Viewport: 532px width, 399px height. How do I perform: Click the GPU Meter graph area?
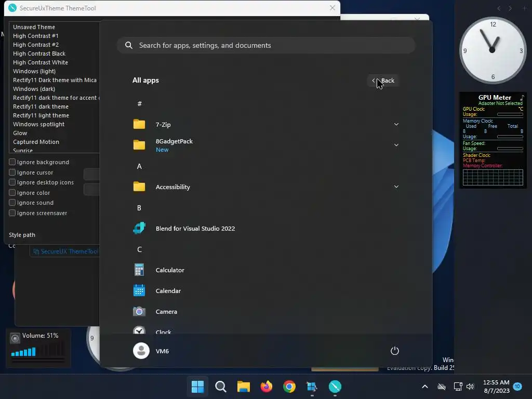[493, 177]
